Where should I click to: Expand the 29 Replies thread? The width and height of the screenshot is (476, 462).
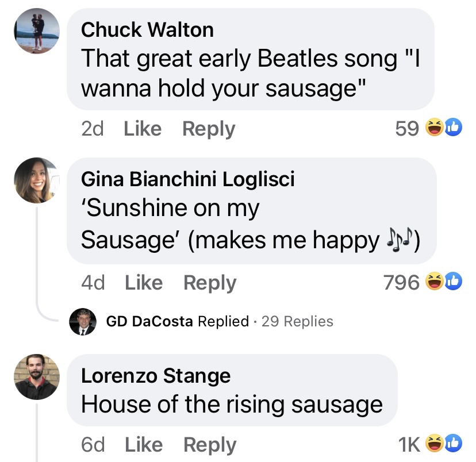click(x=297, y=321)
